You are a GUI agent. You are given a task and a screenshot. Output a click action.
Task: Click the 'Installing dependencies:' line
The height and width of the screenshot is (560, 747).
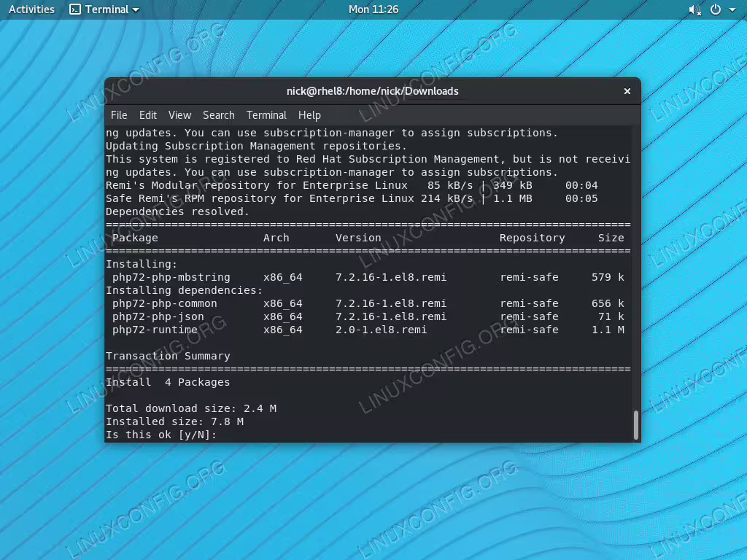click(184, 290)
